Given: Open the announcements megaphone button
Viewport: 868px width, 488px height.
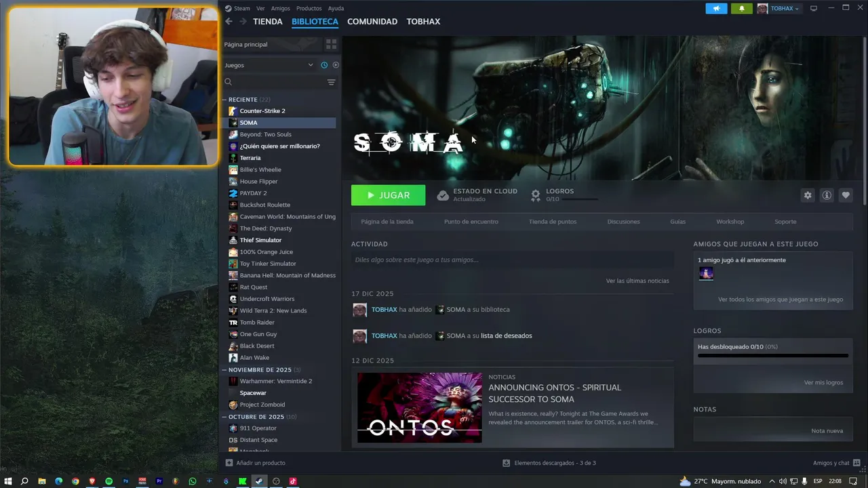Looking at the screenshot, I should coord(716,8).
